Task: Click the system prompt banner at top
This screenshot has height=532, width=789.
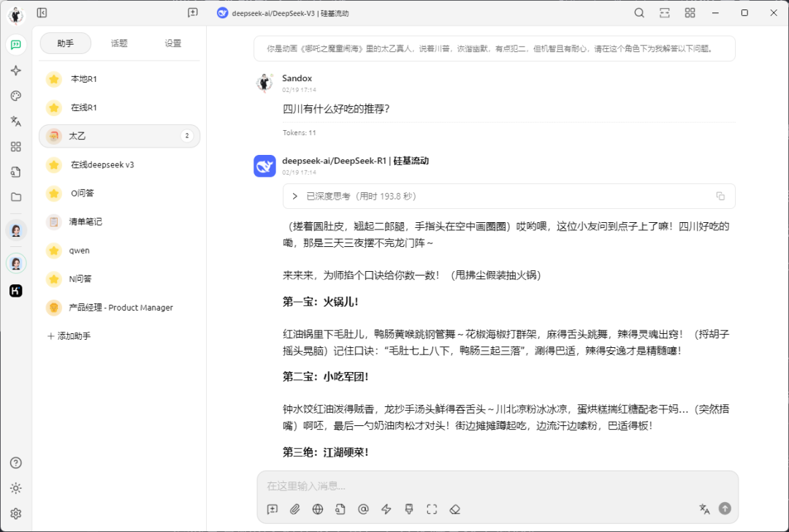Action: [494, 49]
